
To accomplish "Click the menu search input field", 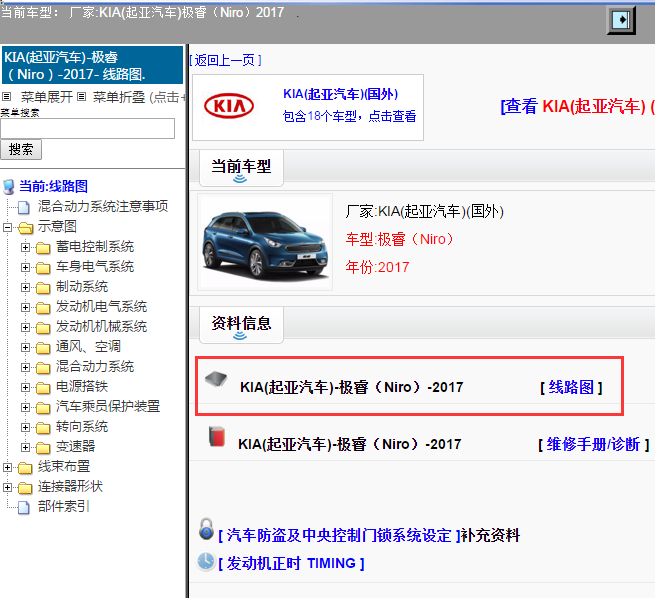I will (x=88, y=129).
